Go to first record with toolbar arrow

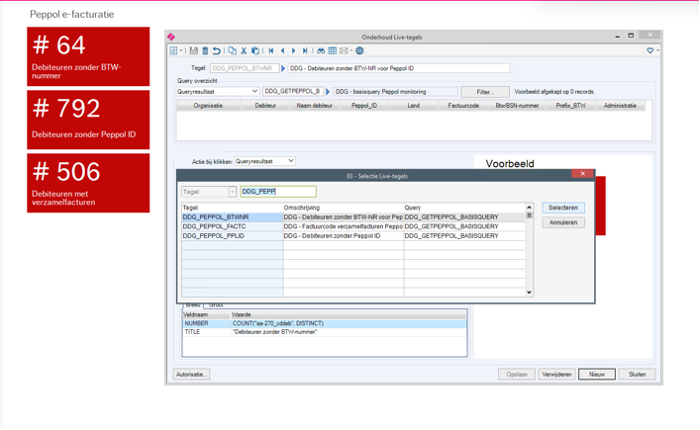(270, 50)
